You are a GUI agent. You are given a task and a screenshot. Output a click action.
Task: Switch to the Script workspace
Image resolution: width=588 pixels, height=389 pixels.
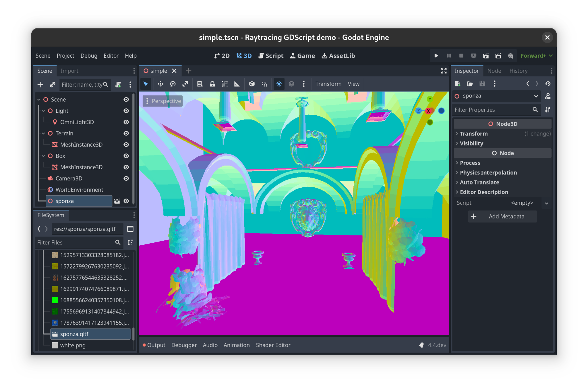(x=271, y=56)
